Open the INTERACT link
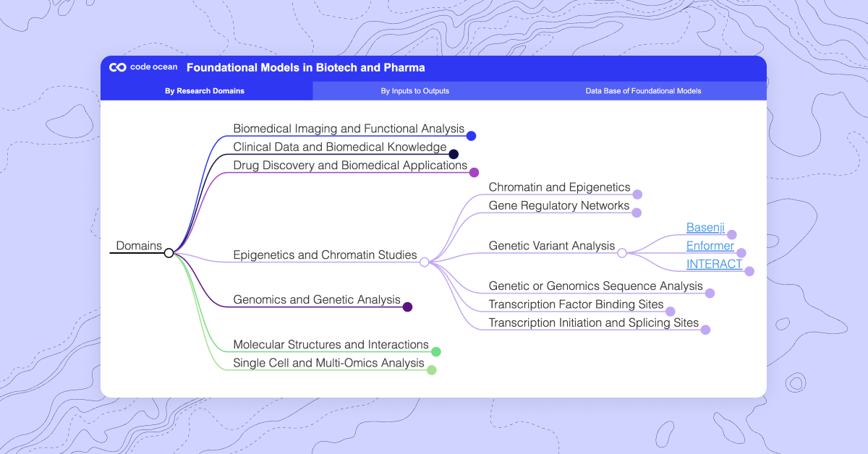The width and height of the screenshot is (868, 454). tap(713, 264)
